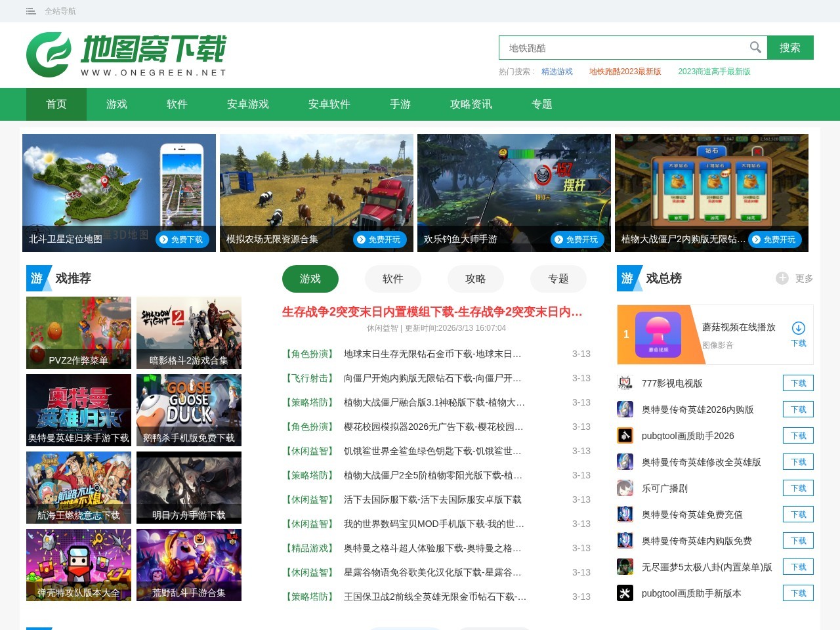Click 免费开玩 on 欢乐钓鱼大师手游 banner
The width and height of the screenshot is (840, 630).
[578, 240]
